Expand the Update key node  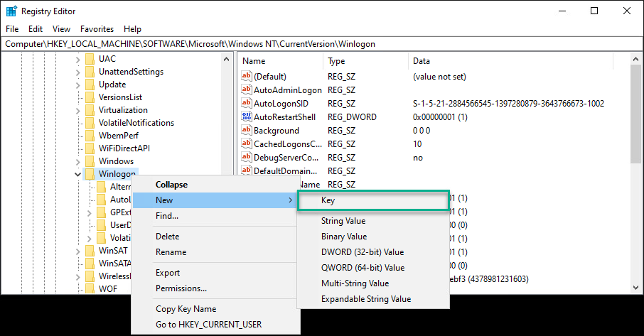(77, 85)
